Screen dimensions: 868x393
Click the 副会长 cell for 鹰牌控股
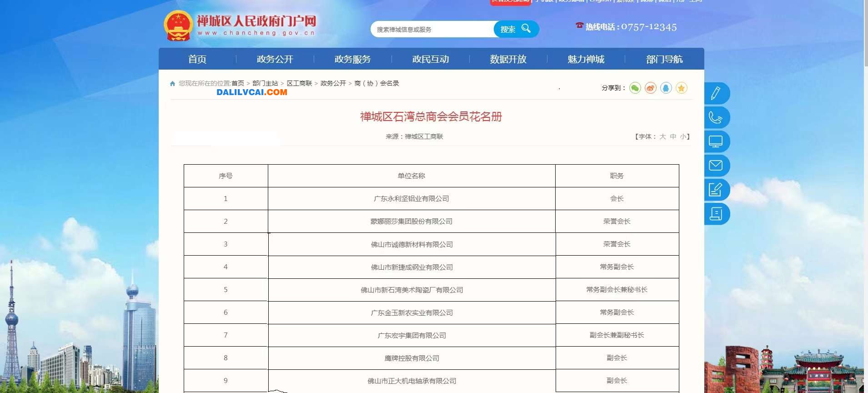tap(617, 358)
